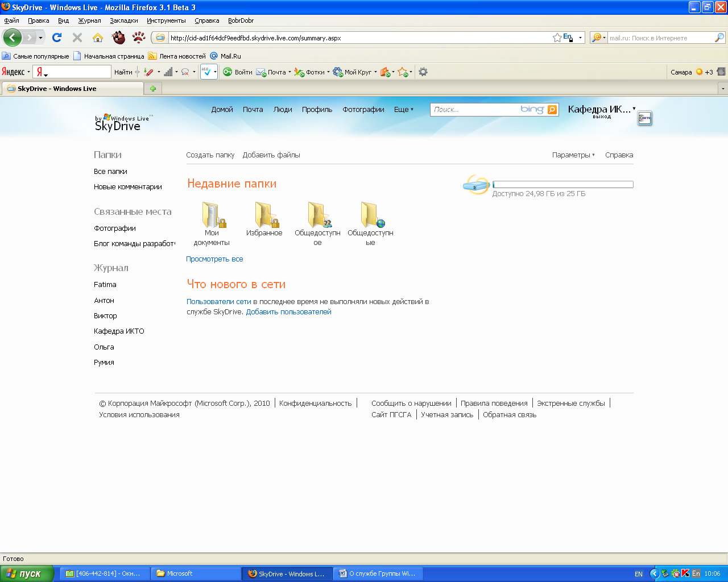
Task: Click the Yandex bar money wallet icon
Action: pos(386,72)
